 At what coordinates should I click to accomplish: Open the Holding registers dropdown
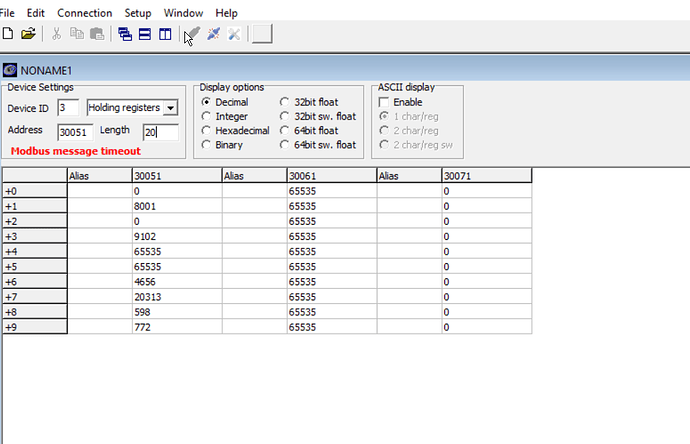132,107
